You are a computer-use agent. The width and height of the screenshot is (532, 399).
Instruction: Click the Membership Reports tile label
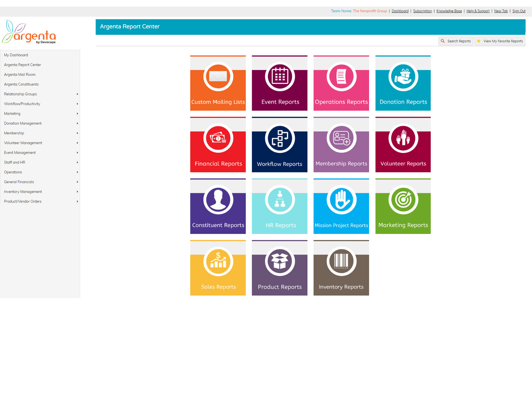tap(341, 164)
